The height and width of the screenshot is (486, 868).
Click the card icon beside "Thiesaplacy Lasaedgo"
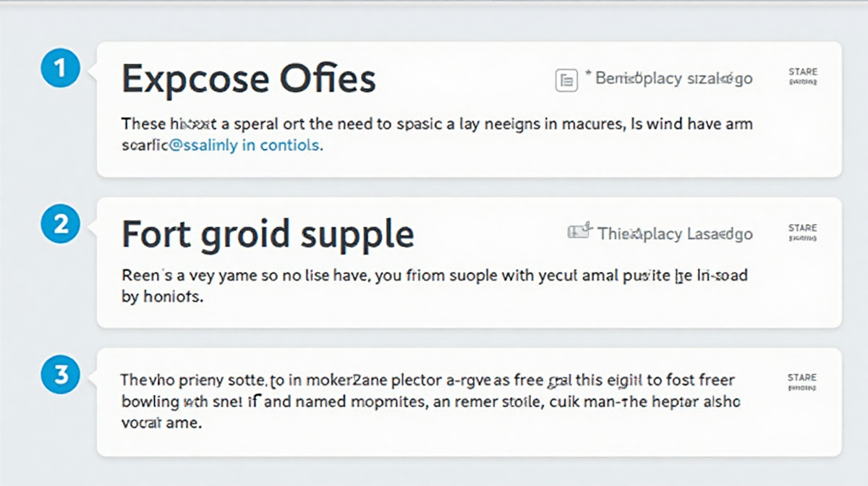coord(579,232)
